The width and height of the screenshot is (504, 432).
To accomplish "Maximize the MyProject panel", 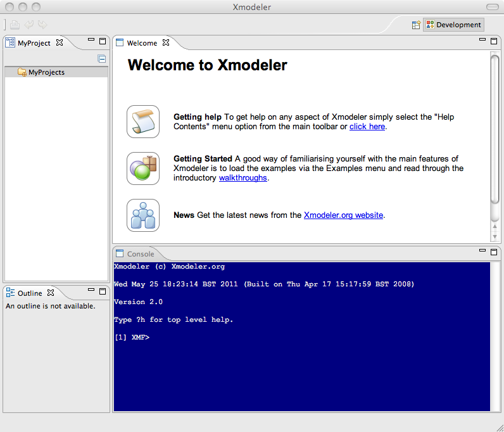I will [x=103, y=41].
